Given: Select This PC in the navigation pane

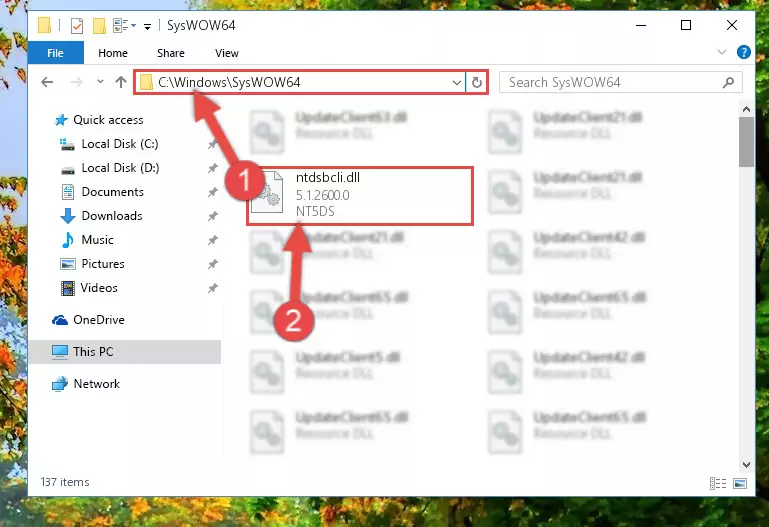Looking at the screenshot, I should 125,351.
